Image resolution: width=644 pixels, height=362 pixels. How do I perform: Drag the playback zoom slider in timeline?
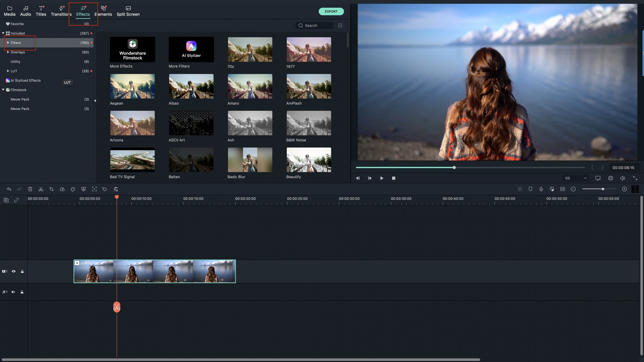click(x=603, y=189)
